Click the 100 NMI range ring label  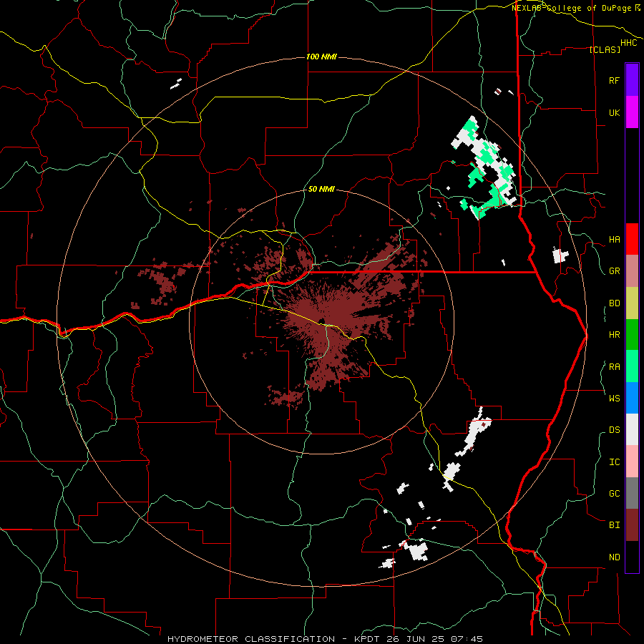point(321,57)
